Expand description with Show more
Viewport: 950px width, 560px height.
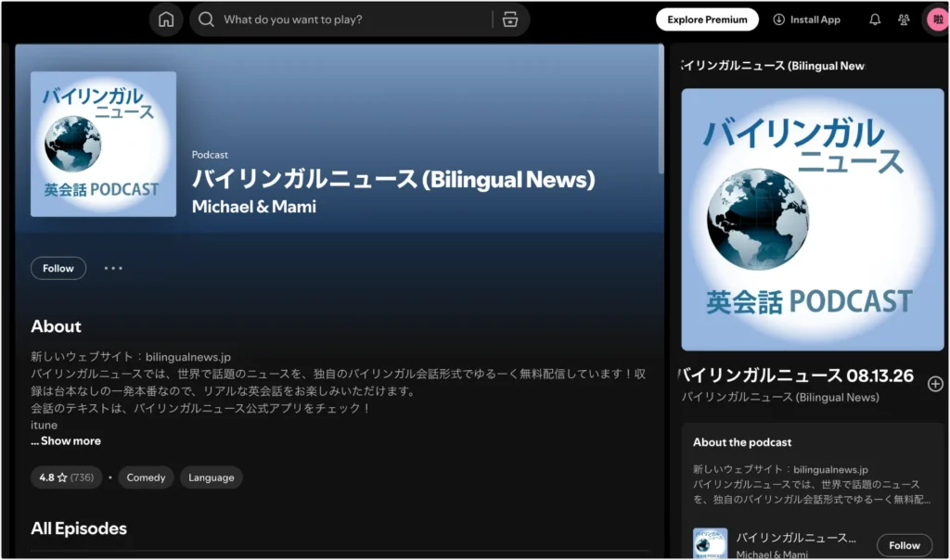coord(66,440)
